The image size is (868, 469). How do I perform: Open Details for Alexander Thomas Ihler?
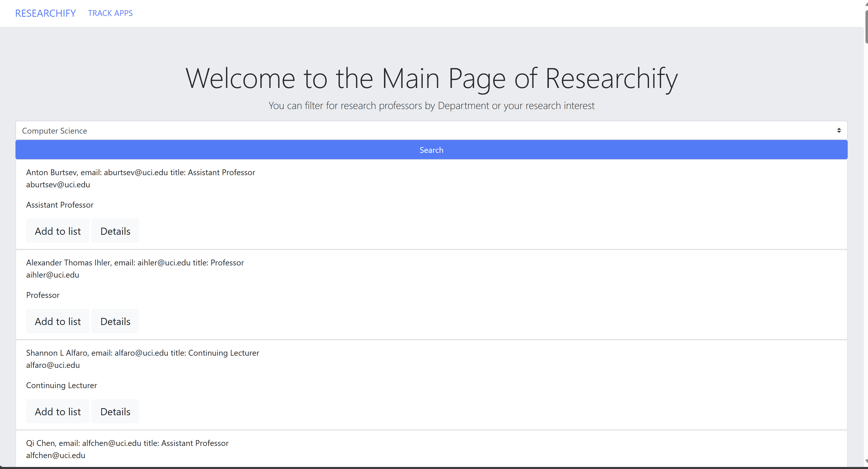[115, 321]
